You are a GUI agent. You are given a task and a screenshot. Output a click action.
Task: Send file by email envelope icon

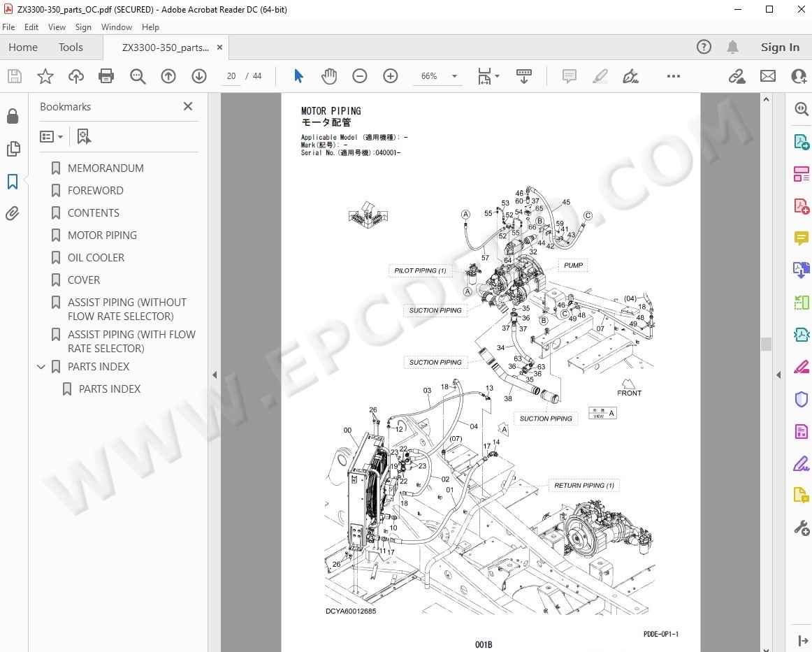pos(768,76)
